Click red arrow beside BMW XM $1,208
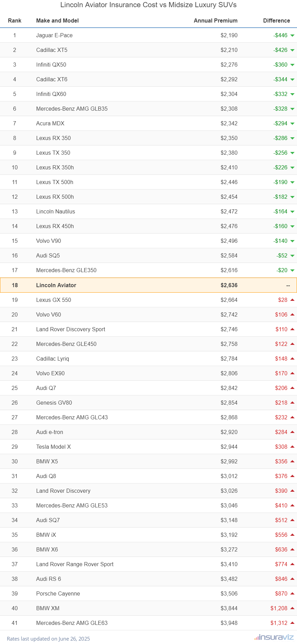This screenshot has height=644, width=297. point(292,608)
